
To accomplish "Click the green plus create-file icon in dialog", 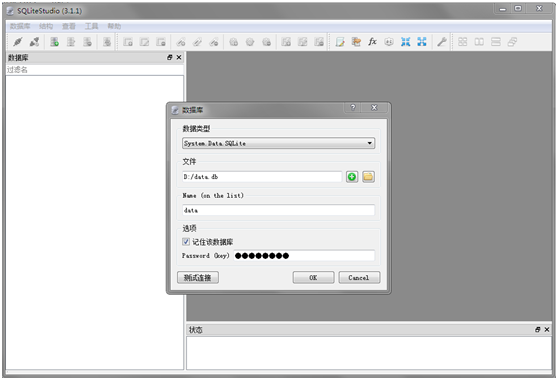I will tap(352, 177).
